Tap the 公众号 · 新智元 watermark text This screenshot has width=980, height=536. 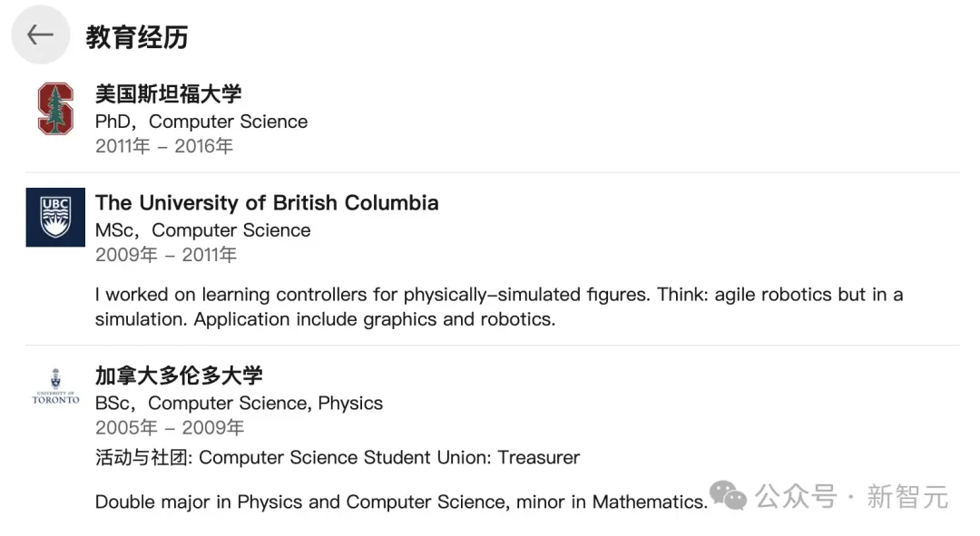click(851, 497)
